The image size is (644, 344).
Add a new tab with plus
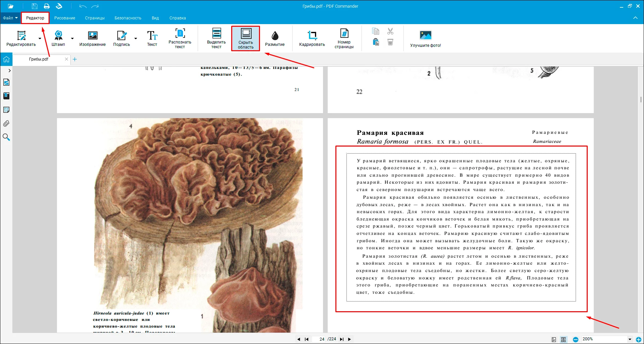tap(75, 59)
